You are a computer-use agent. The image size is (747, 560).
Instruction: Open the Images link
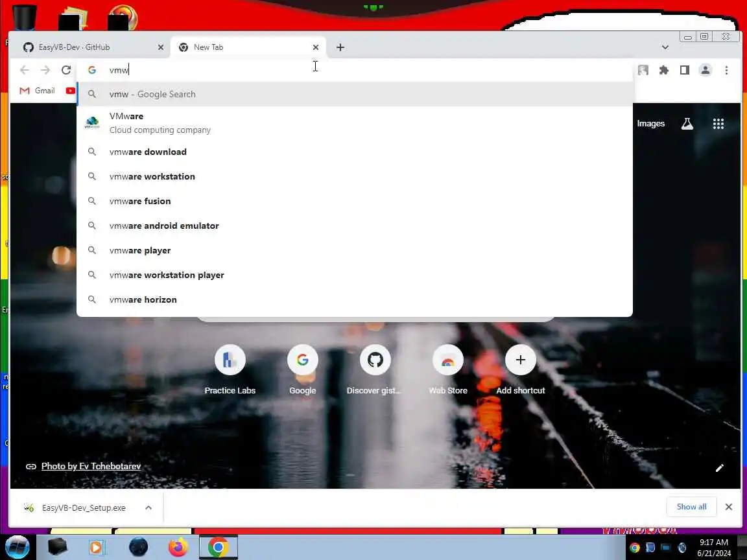point(651,123)
